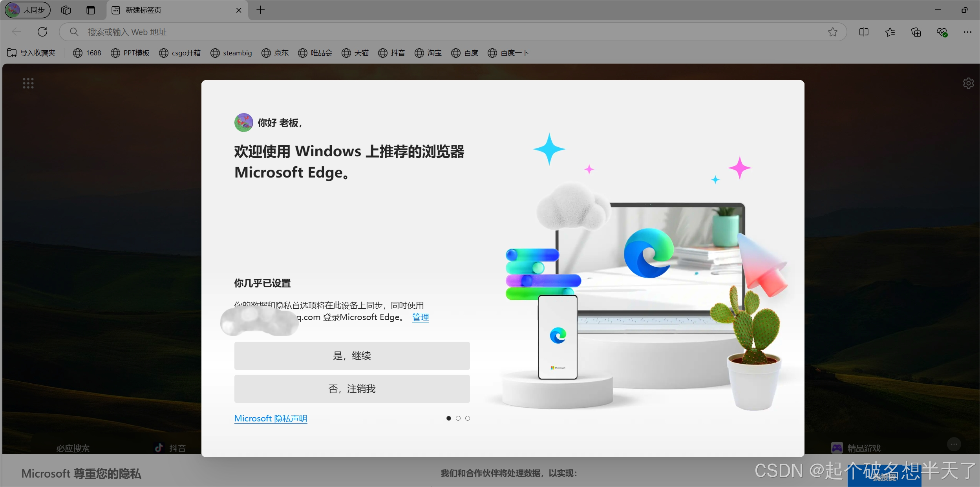Screen dimensions: 980x487
Task: Go back with the back arrow
Action: pyautogui.click(x=16, y=32)
